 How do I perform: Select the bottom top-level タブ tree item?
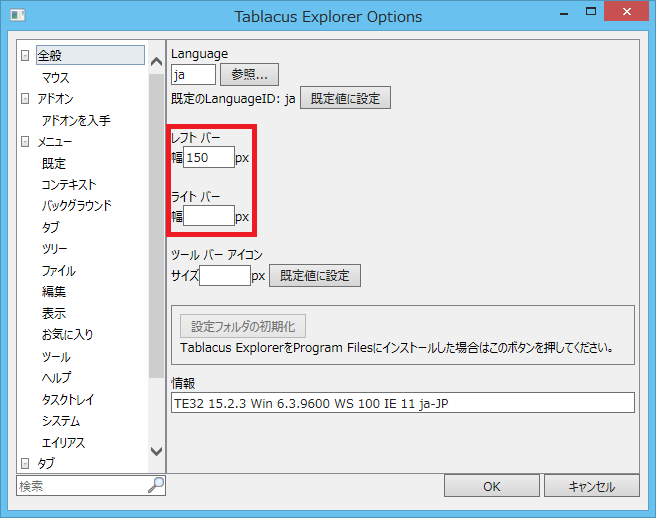point(46,463)
